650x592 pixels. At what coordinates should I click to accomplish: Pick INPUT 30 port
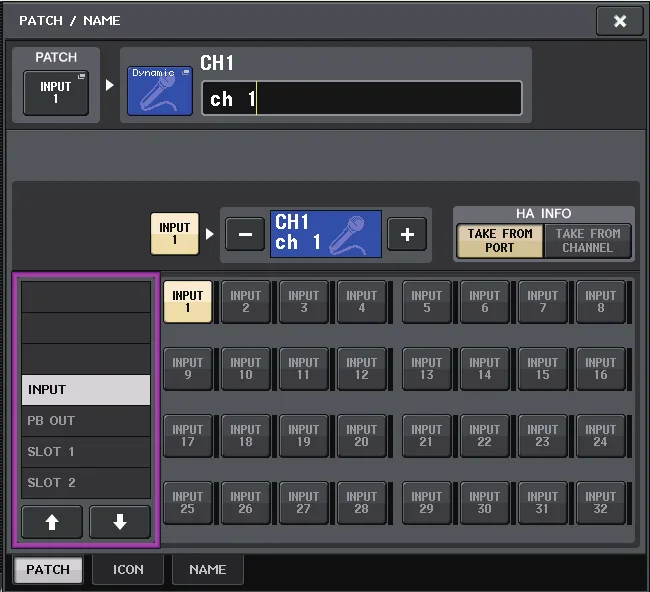tap(485, 503)
